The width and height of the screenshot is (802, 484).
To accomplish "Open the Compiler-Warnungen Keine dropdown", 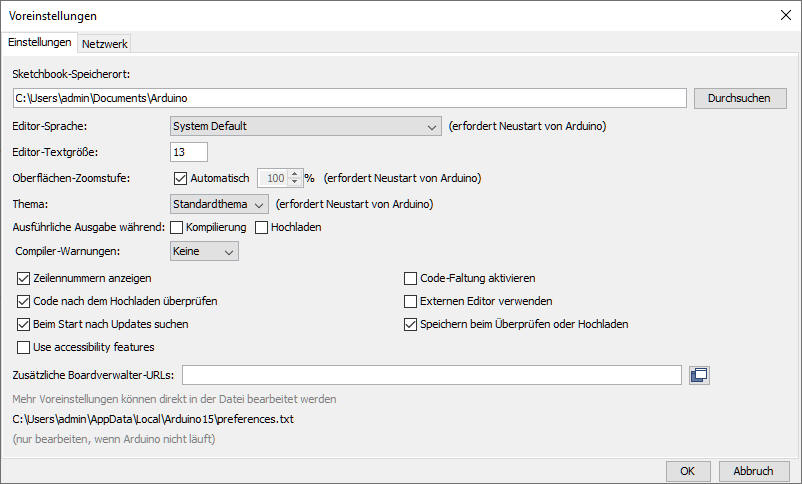I will pos(204,251).
